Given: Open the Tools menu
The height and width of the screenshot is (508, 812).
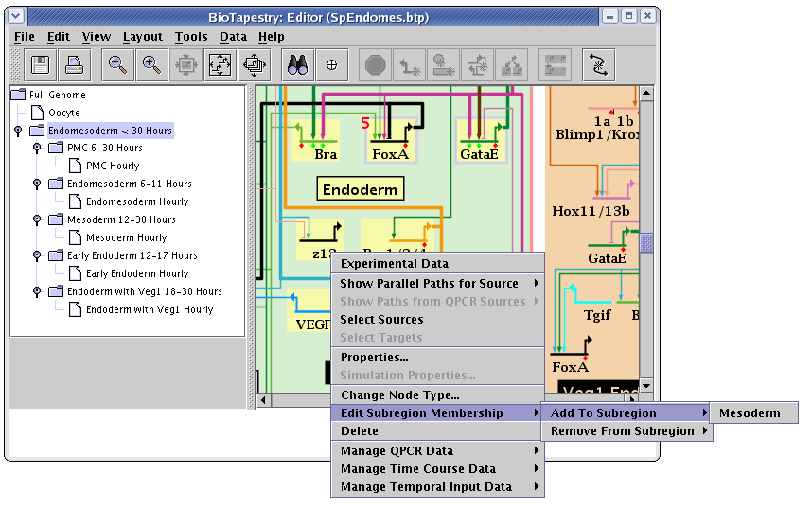Looking at the screenshot, I should tap(190, 37).
